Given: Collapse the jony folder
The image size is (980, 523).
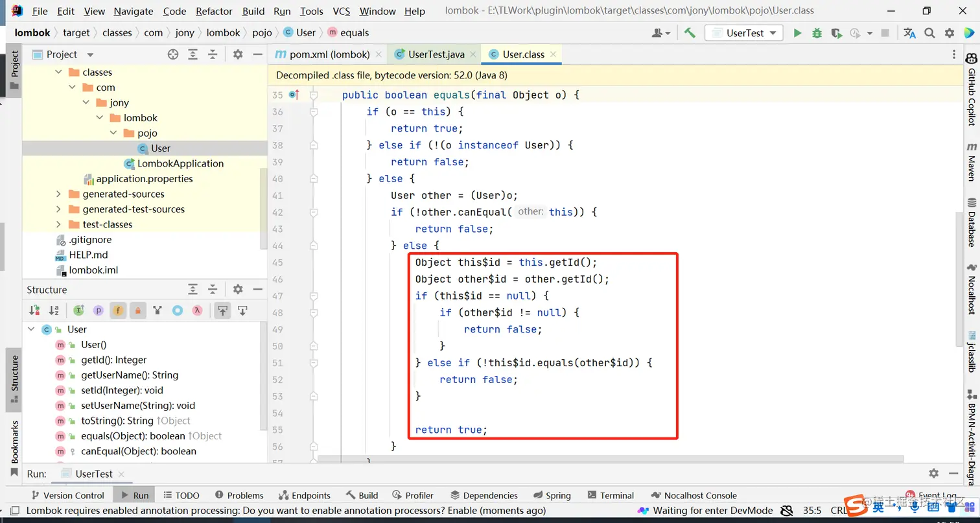Looking at the screenshot, I should coord(87,102).
